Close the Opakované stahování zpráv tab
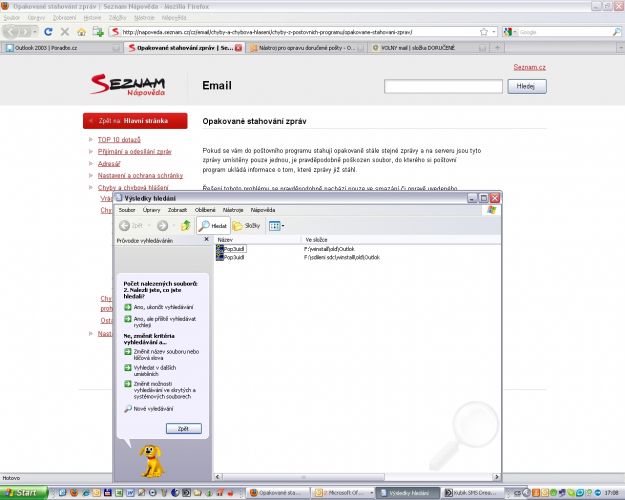 point(238,48)
